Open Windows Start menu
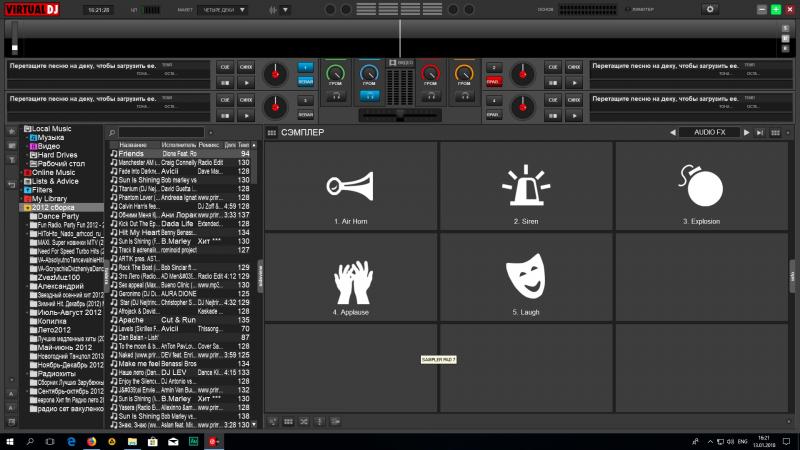The height and width of the screenshot is (450, 800). tap(10, 441)
